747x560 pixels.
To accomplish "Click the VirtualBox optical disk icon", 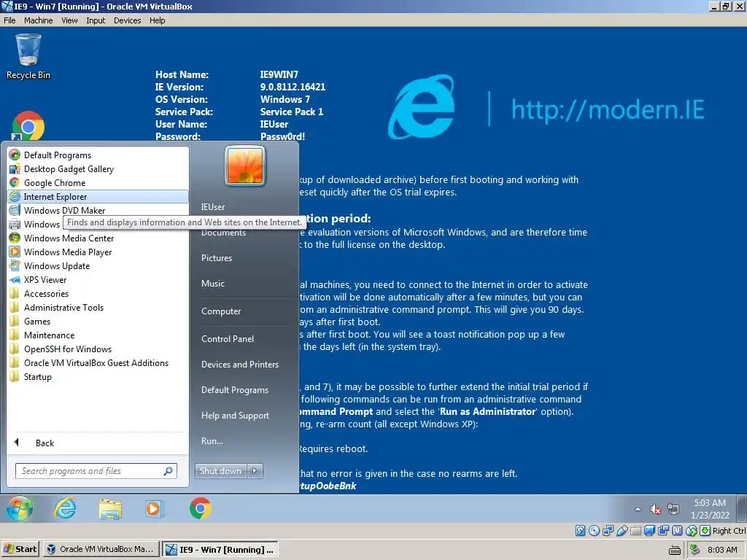I will pyautogui.click(x=594, y=531).
